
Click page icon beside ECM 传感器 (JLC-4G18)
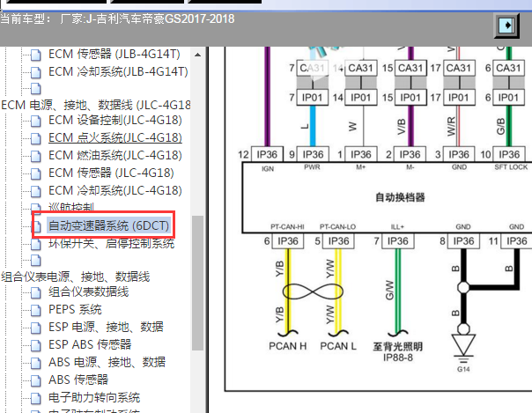(x=35, y=173)
